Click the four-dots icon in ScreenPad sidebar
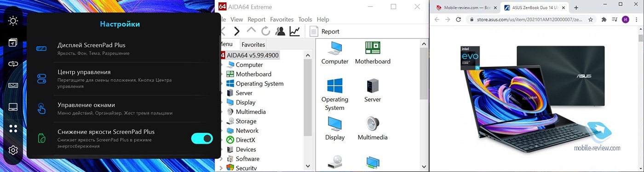 pyautogui.click(x=13, y=129)
